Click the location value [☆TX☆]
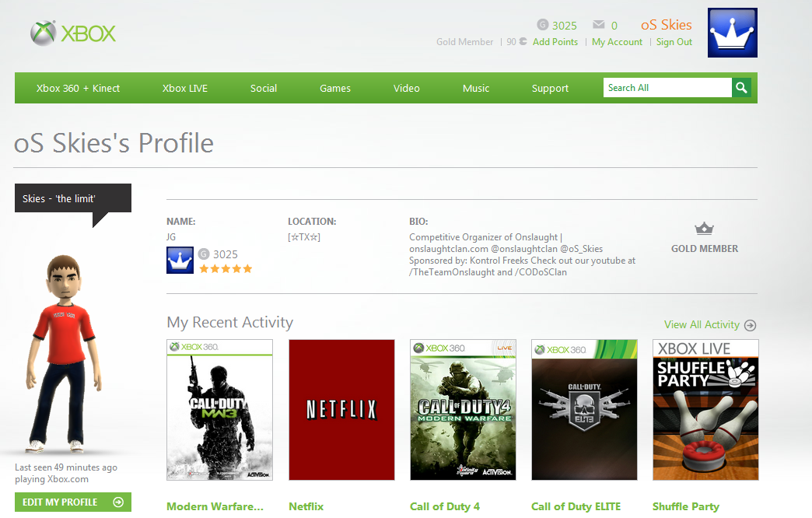The width and height of the screenshot is (812, 518). [x=304, y=236]
